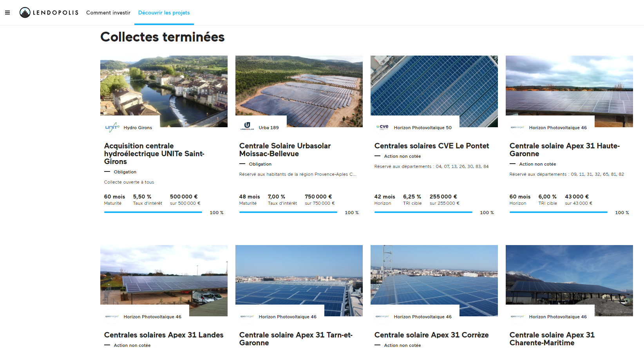Viewport: 644px width, 350px height.
Task: Click Apex logo on Landes project card
Action: pyautogui.click(x=112, y=316)
